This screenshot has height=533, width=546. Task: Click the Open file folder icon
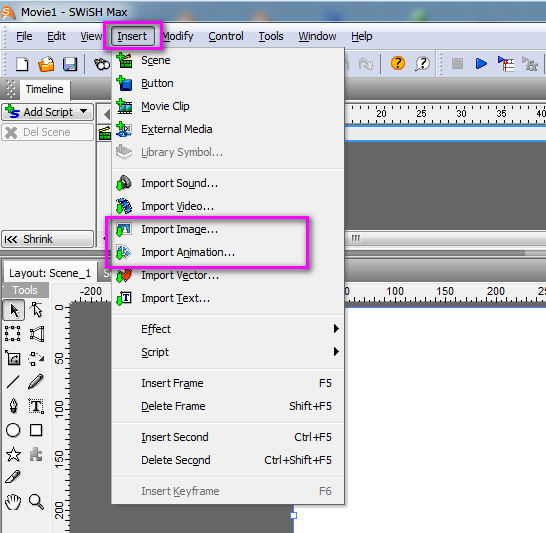click(x=46, y=64)
